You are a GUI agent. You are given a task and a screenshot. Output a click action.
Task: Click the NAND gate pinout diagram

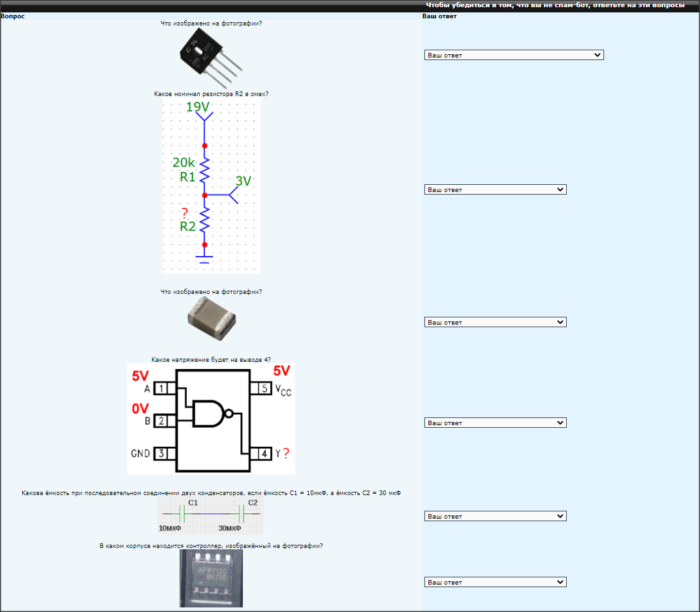[x=211, y=419]
